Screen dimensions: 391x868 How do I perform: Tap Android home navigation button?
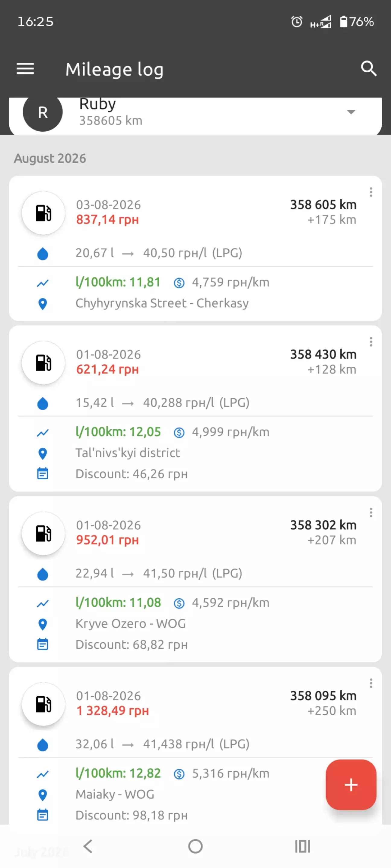coord(195,846)
